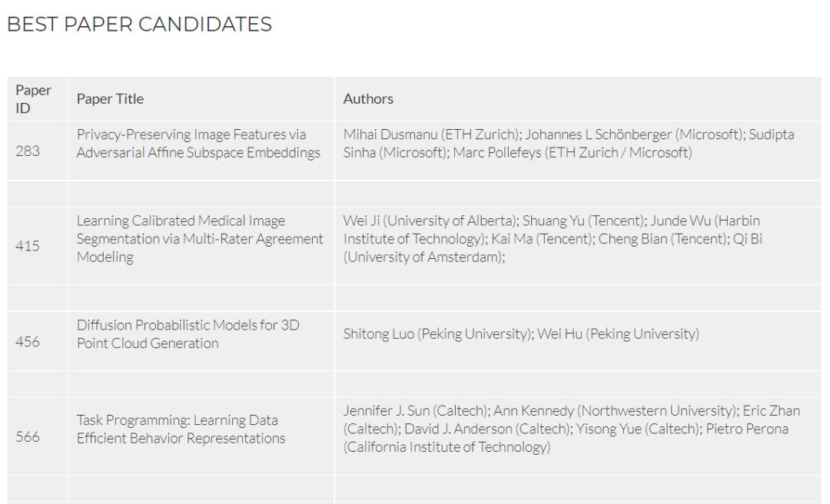
Task: Select paper ID 283 cell
Action: coord(38,151)
